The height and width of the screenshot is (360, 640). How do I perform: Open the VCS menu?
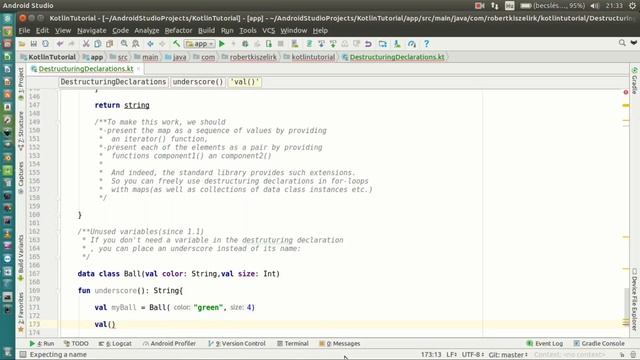(268, 31)
